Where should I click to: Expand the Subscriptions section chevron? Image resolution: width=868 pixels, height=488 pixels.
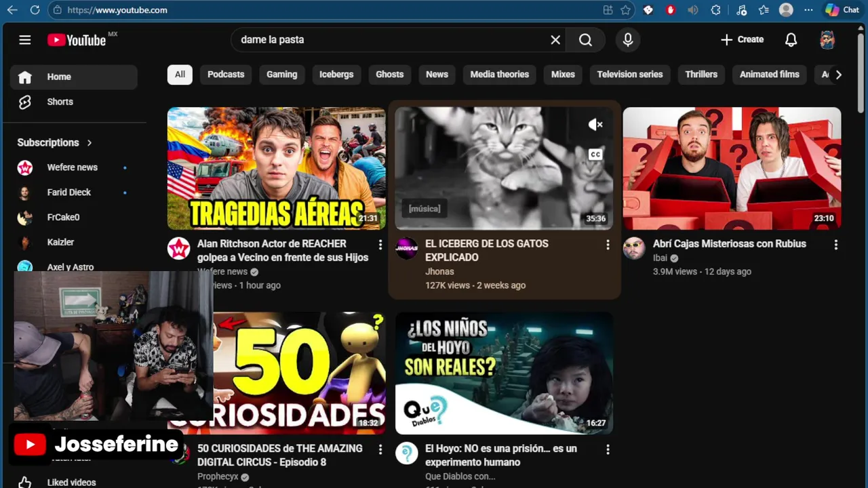pos(90,143)
